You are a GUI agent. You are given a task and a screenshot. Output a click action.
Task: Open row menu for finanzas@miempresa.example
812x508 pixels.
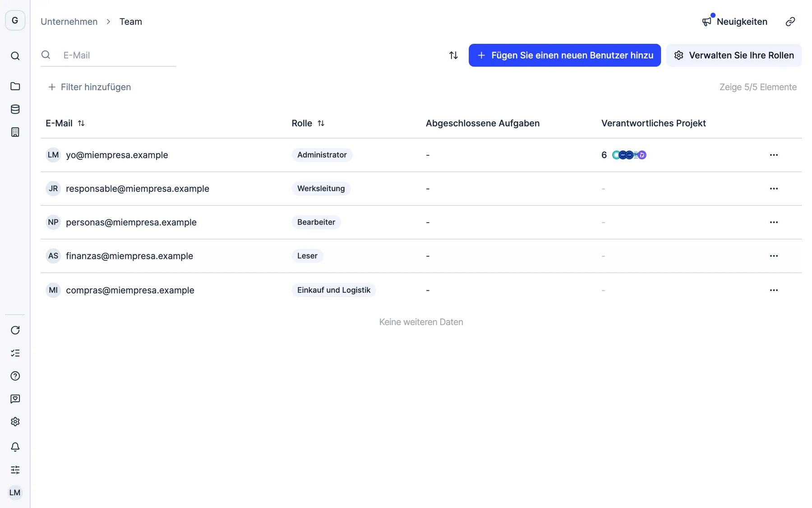click(774, 256)
